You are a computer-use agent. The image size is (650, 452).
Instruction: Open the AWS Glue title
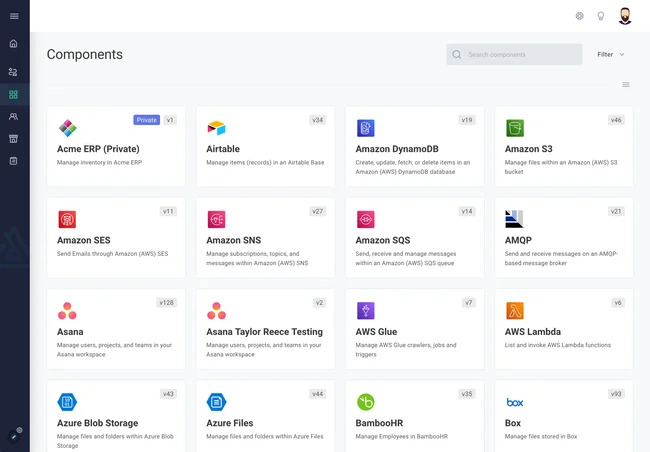[x=376, y=332]
